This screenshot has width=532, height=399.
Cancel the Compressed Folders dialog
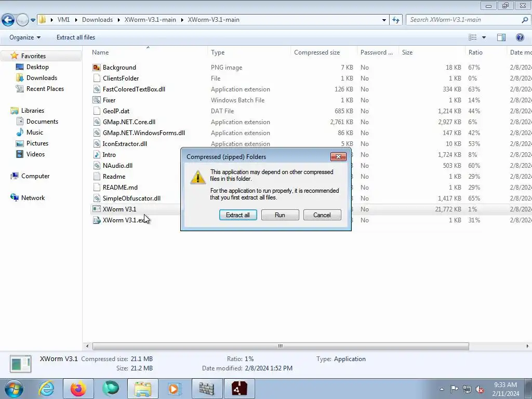tap(322, 215)
